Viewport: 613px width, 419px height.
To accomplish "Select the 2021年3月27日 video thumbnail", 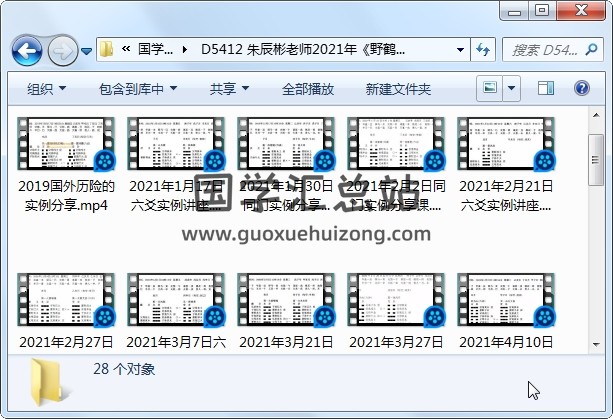I will [396, 299].
